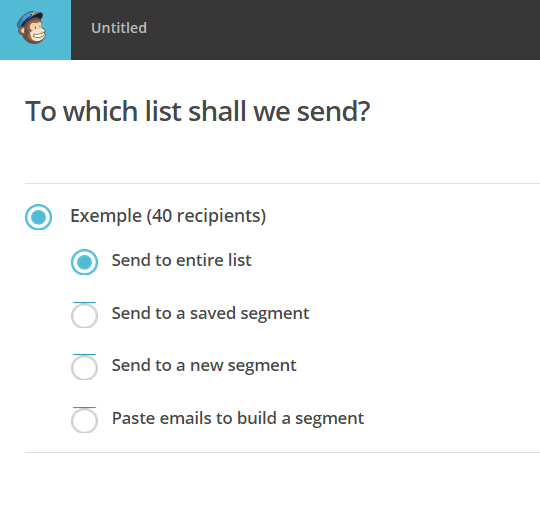This screenshot has width=540, height=527.
Task: Click the word 'segment' in the Paste emails option
Action: pyautogui.click(x=329, y=420)
